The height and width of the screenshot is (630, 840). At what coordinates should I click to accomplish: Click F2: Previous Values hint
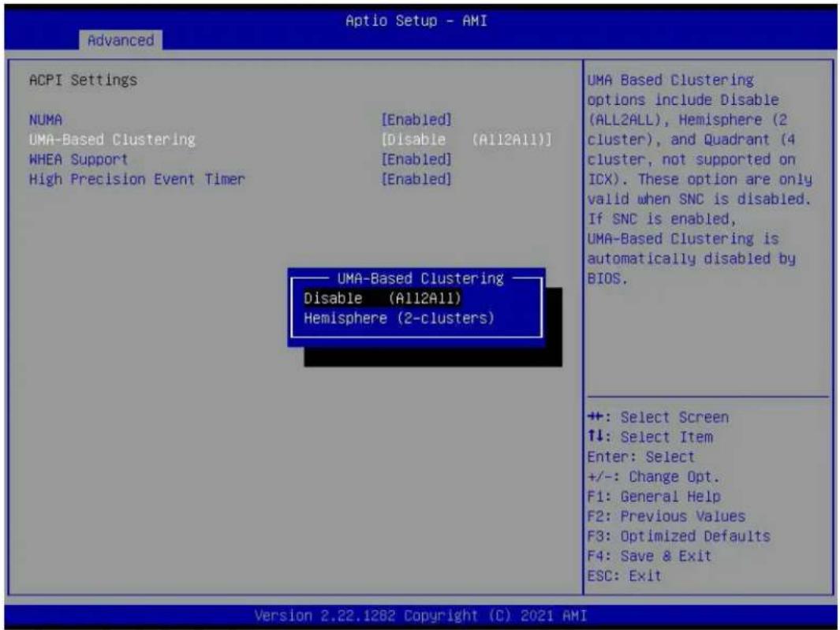[x=666, y=516]
